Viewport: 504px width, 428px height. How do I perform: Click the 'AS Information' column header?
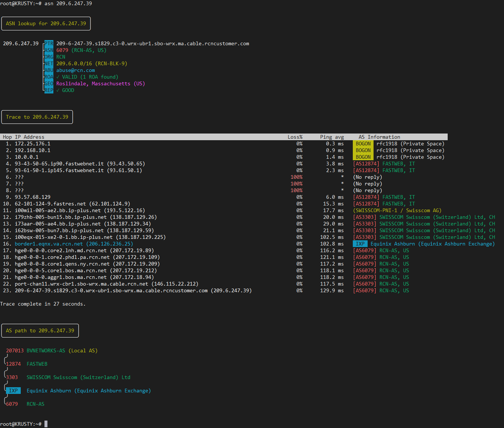[379, 137]
